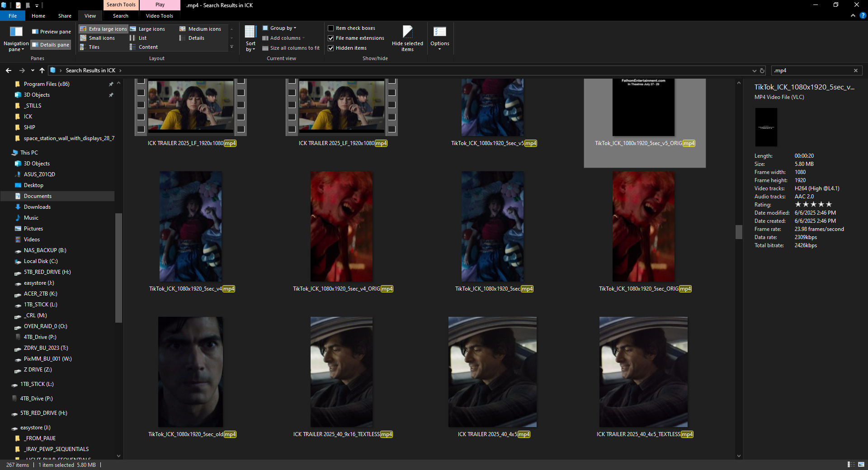Switch layout to Tiles view
The image size is (868, 470).
[90, 47]
